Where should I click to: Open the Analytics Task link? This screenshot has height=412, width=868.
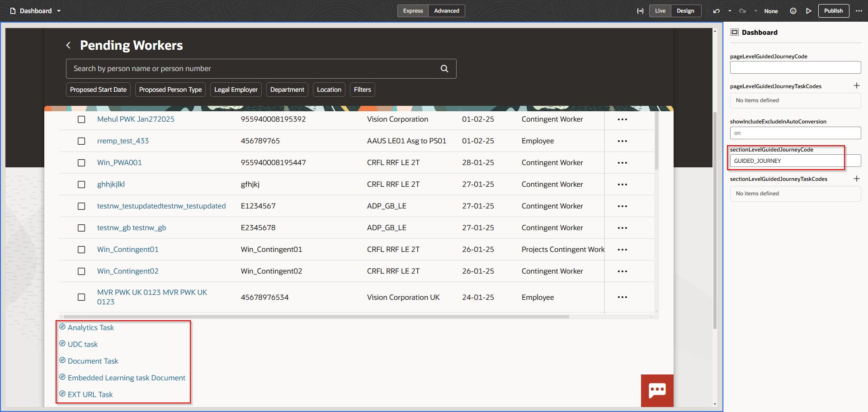tap(91, 327)
